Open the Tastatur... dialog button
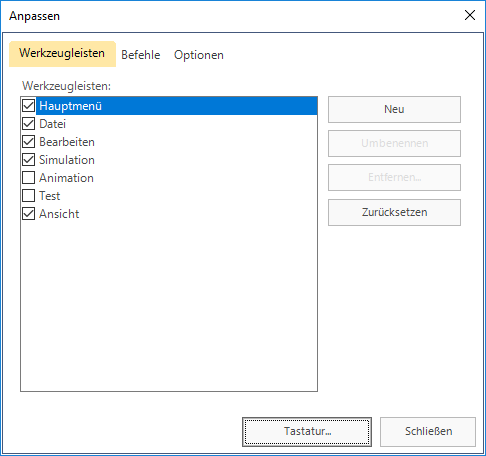Image resolution: width=486 pixels, height=456 pixels. tap(307, 432)
